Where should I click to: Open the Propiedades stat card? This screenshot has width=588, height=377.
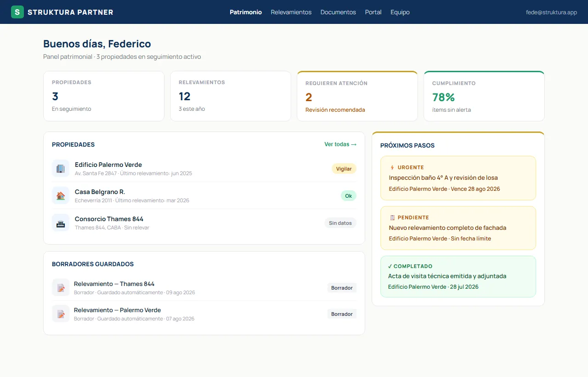104,96
